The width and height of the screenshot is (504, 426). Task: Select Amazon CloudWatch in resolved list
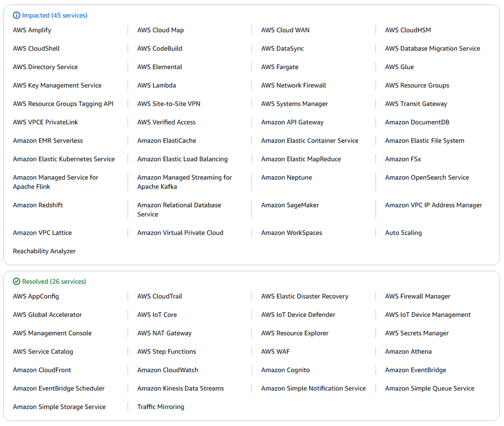tap(168, 370)
